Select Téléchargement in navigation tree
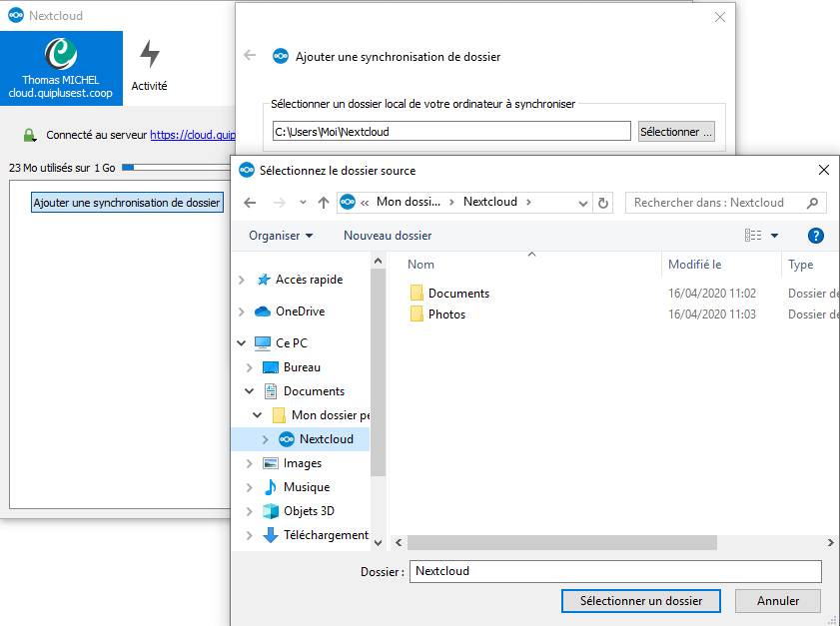The height and width of the screenshot is (626, 840). point(326,535)
